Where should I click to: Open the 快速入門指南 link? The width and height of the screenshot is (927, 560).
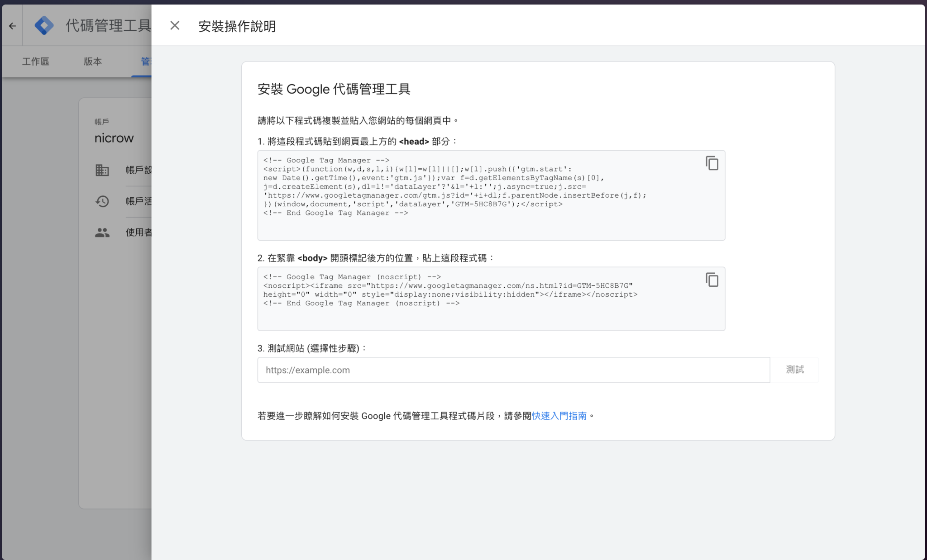pos(559,416)
